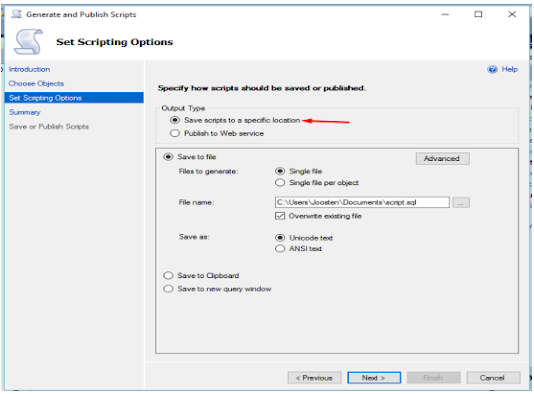534x394 pixels.
Task: Click the Advanced button
Action: tap(442, 159)
